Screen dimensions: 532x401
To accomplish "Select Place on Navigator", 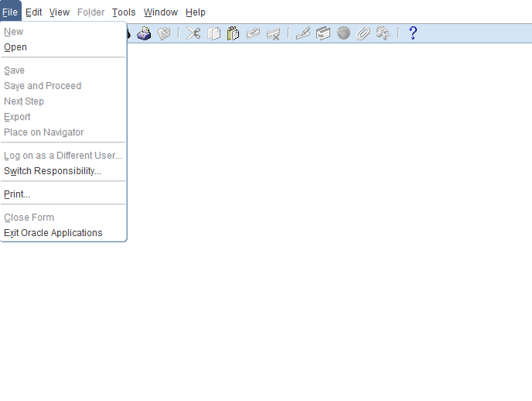I will coord(63,132).
